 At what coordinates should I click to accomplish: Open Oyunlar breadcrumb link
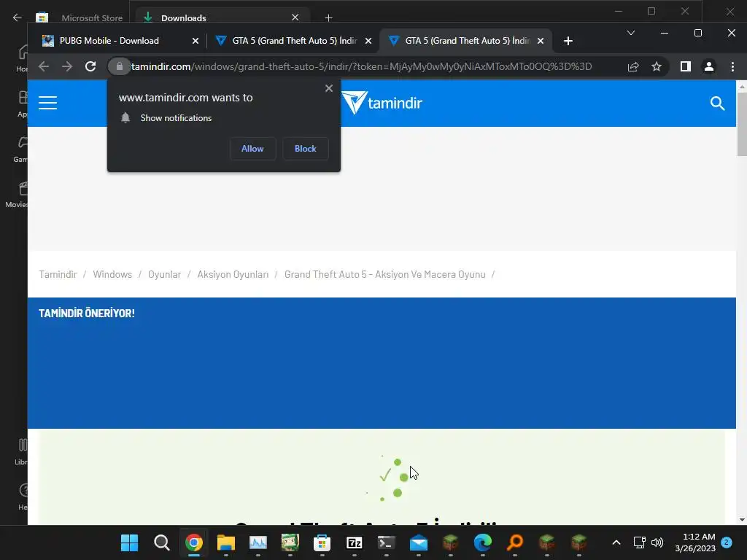164,274
